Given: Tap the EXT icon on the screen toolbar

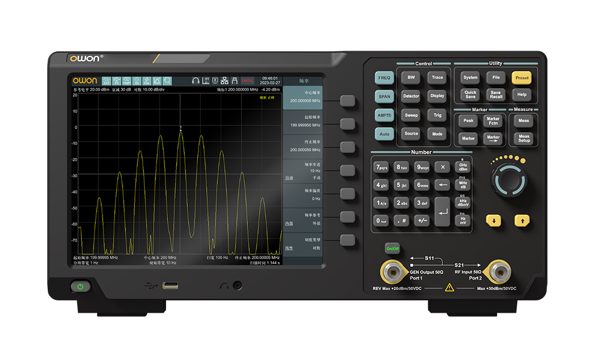Looking at the screenshot, I should pos(106,81).
